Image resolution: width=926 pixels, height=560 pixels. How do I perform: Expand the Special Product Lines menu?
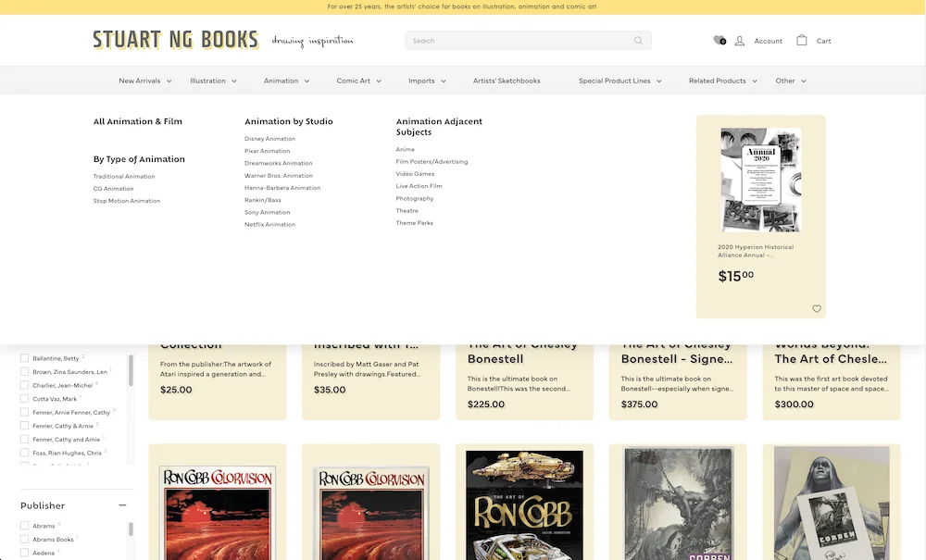tap(620, 81)
